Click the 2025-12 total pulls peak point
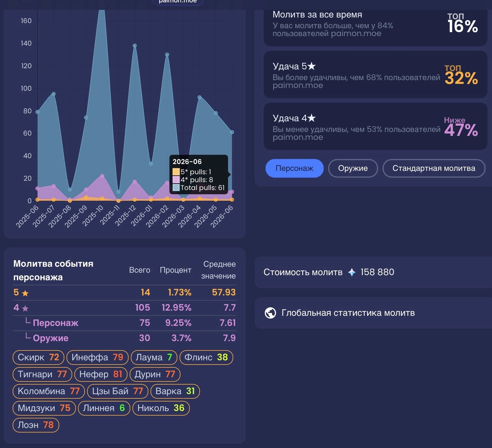Image resolution: width=492 pixels, height=448 pixels. point(135,46)
